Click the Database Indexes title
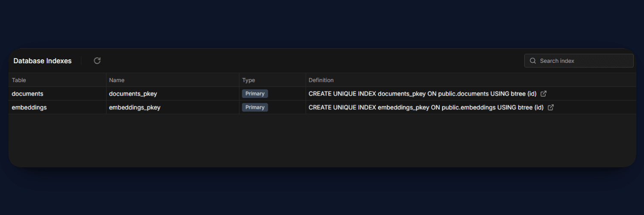The height and width of the screenshot is (215, 644). coord(43,61)
